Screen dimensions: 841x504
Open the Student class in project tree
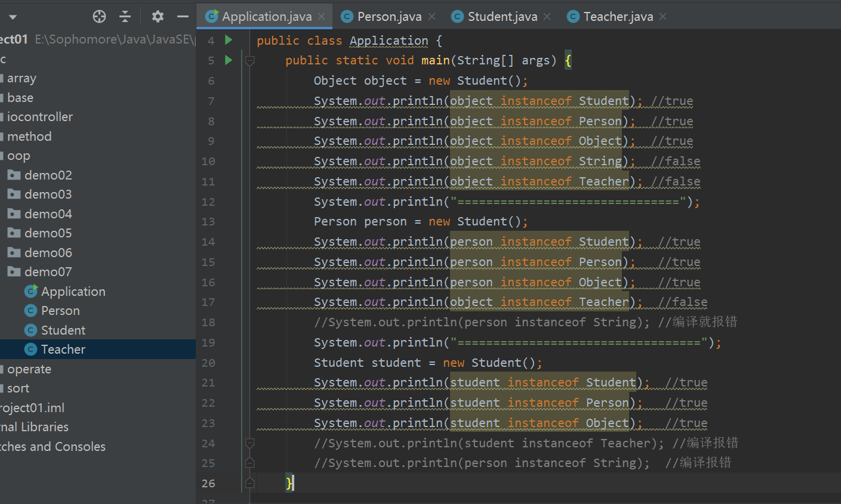click(x=63, y=330)
